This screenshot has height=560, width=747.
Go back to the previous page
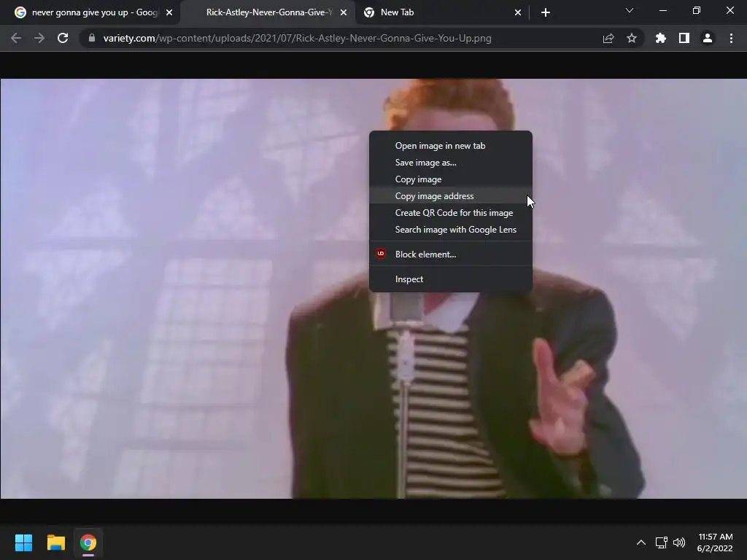pos(16,38)
